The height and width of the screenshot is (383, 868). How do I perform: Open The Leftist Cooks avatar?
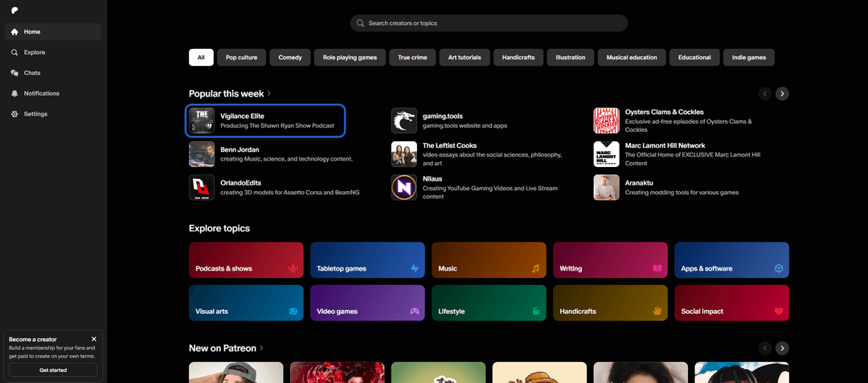(x=404, y=154)
